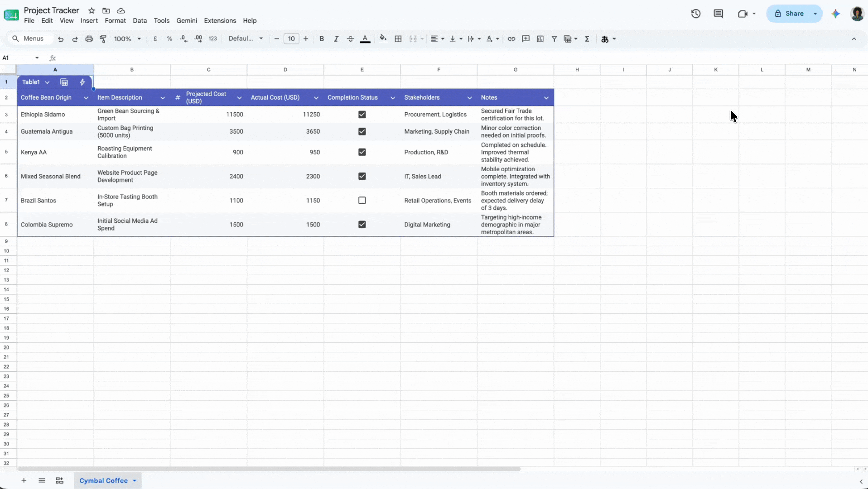Insert a link icon

pos(511,39)
